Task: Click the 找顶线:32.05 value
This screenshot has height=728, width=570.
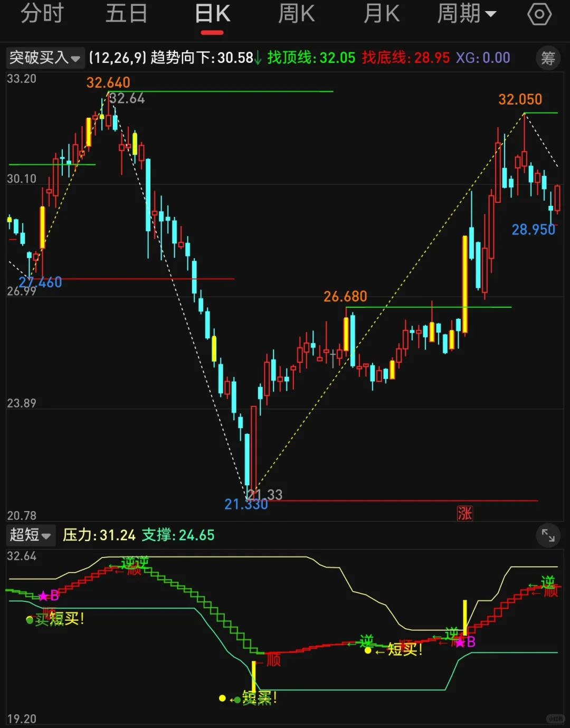Action: (311, 58)
